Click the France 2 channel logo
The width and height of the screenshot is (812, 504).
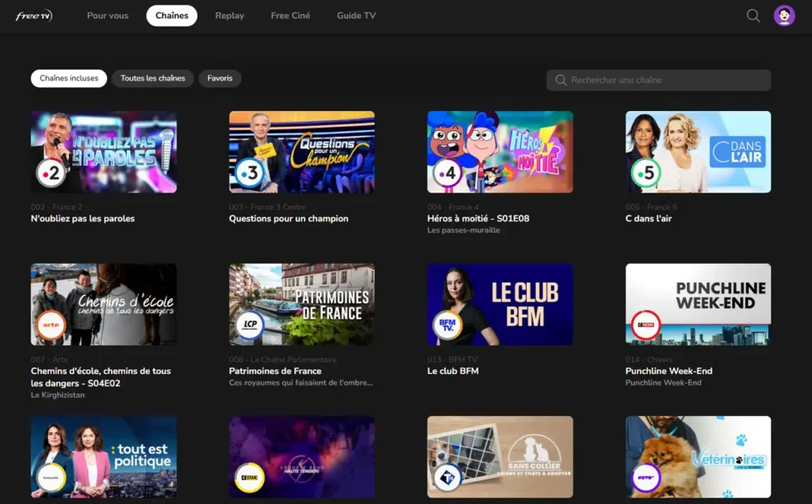click(x=50, y=172)
